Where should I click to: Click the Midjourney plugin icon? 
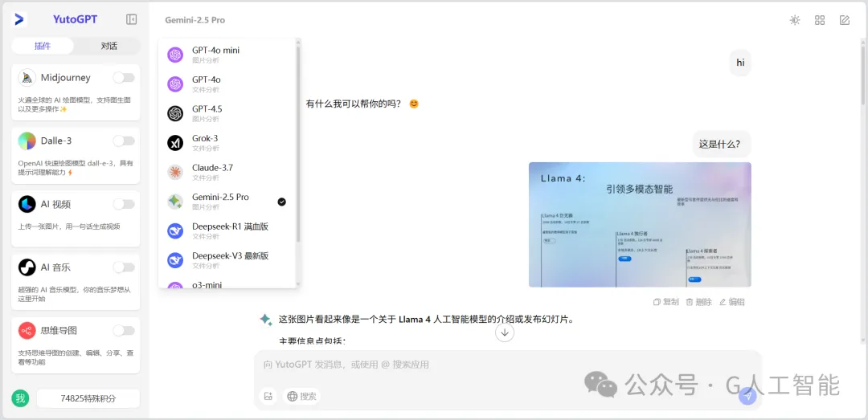coord(27,78)
